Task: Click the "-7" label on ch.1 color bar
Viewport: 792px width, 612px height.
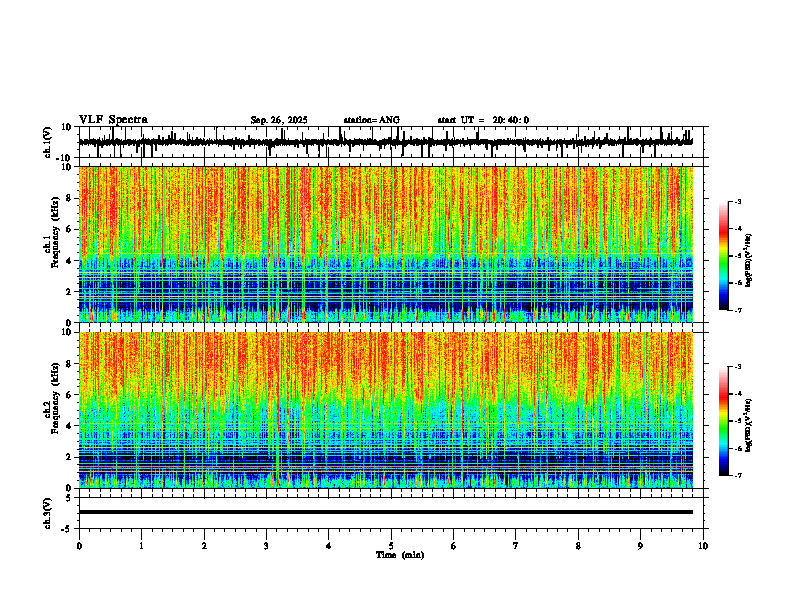Action: (x=738, y=310)
